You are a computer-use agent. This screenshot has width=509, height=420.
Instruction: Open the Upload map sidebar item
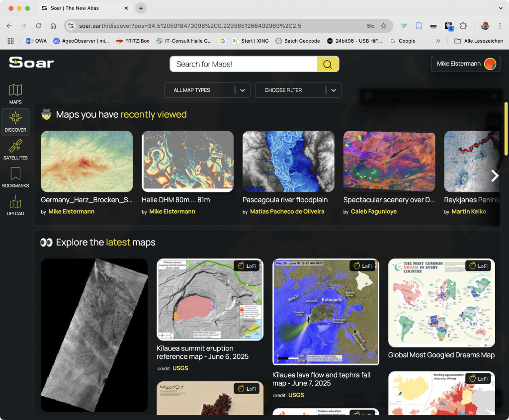pos(15,205)
